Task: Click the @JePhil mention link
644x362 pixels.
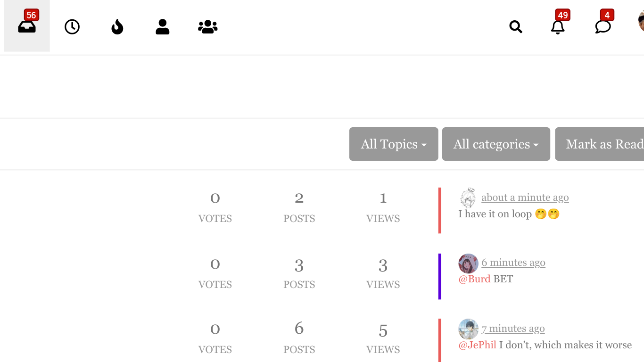Action: (x=477, y=345)
